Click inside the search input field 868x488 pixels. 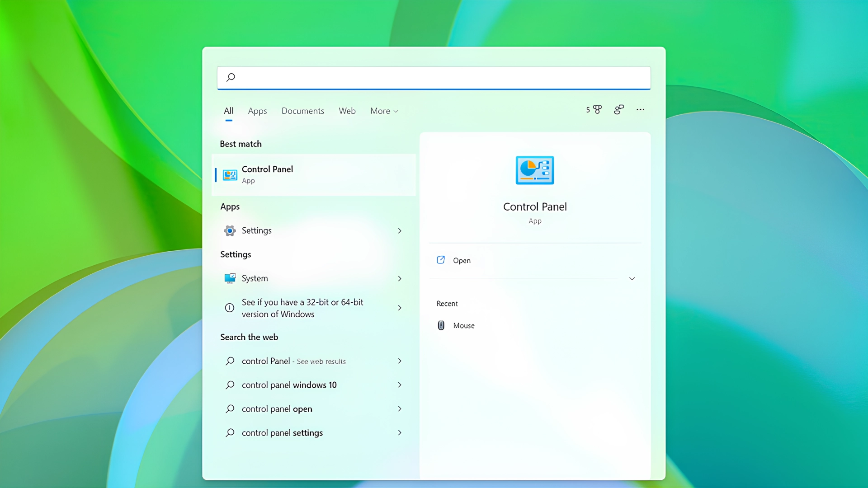[x=434, y=78]
